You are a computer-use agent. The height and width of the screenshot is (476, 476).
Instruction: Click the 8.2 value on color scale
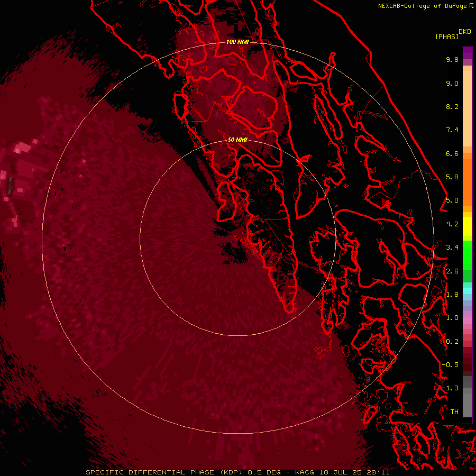(x=452, y=106)
